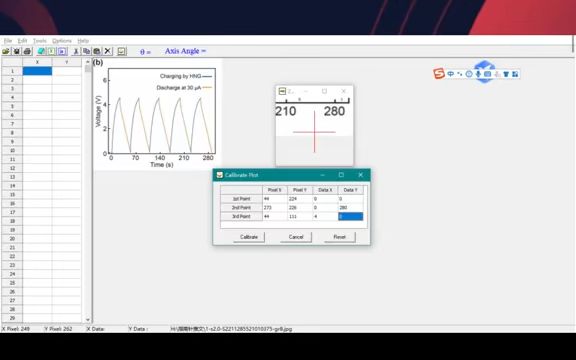Image resolution: width=576 pixels, height=360 pixels.
Task: Click the save disk toolbar icon
Action: pyautogui.click(x=17, y=51)
